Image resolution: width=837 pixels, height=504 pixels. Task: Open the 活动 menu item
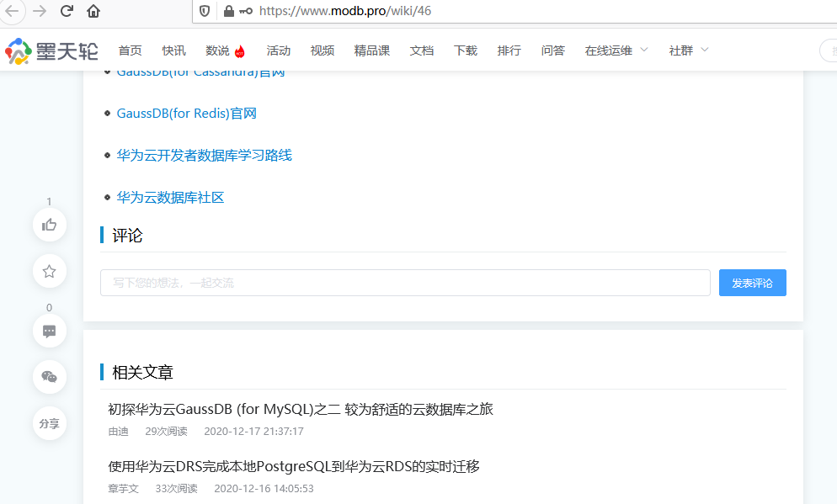279,50
